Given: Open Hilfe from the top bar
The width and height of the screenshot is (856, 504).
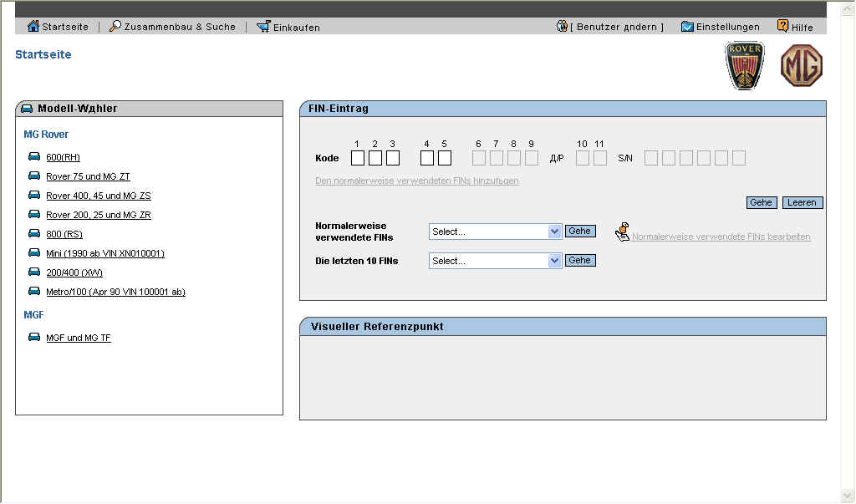Looking at the screenshot, I should 802,28.
